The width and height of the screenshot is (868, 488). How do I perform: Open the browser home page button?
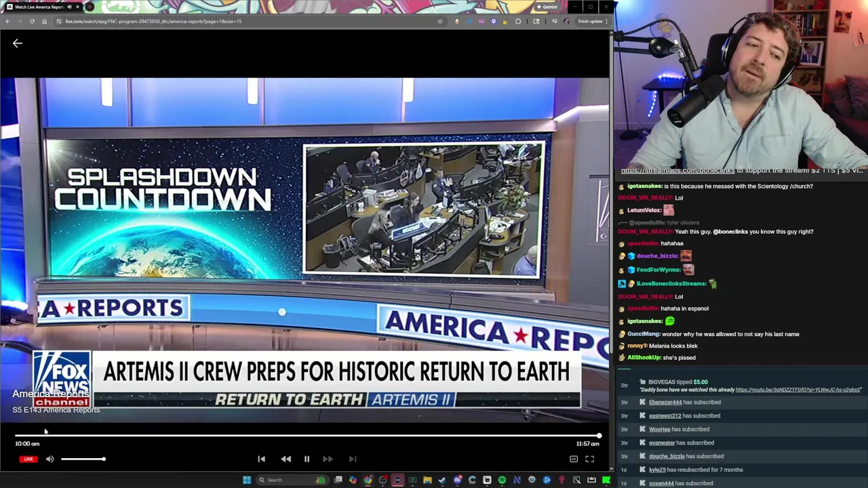(x=44, y=21)
